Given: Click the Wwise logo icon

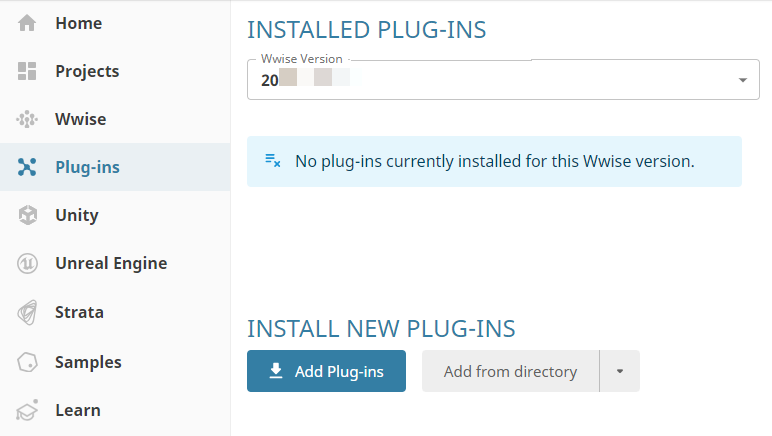Looking at the screenshot, I should point(27,119).
